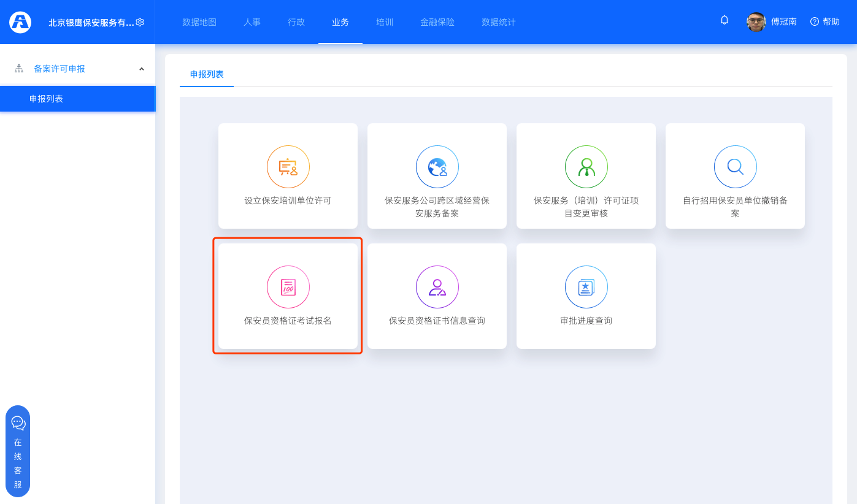The width and height of the screenshot is (857, 504).
Task: Click the 申报列表 tab
Action: (x=207, y=74)
